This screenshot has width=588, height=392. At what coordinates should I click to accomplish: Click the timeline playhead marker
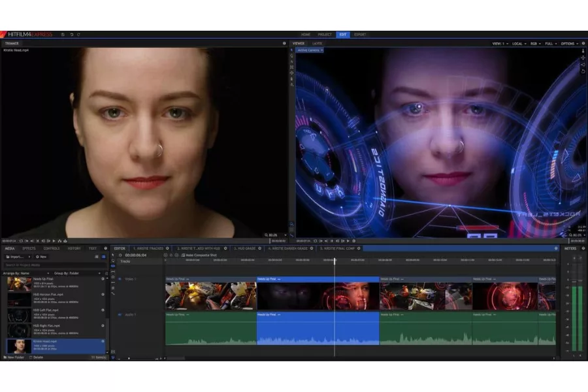pyautogui.click(x=335, y=261)
